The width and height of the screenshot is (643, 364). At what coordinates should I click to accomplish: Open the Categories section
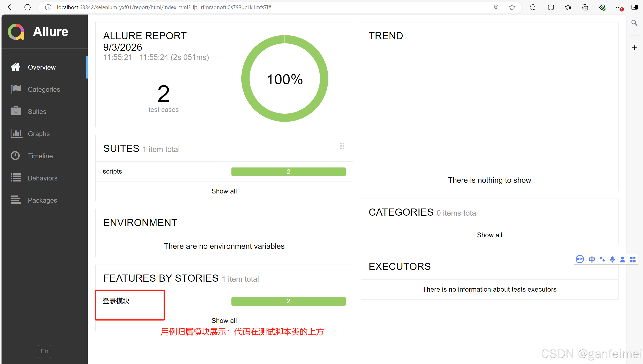click(x=44, y=89)
